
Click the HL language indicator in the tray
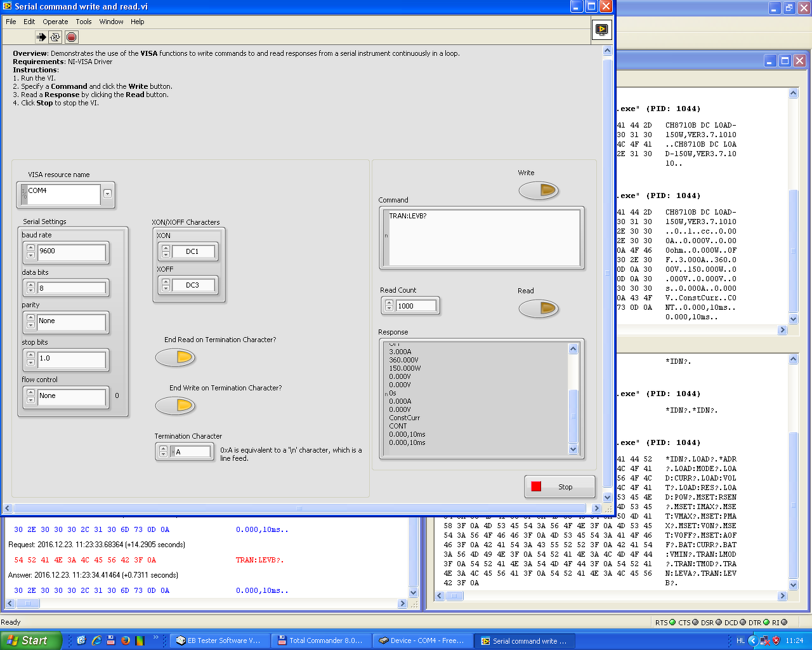pyautogui.click(x=740, y=640)
